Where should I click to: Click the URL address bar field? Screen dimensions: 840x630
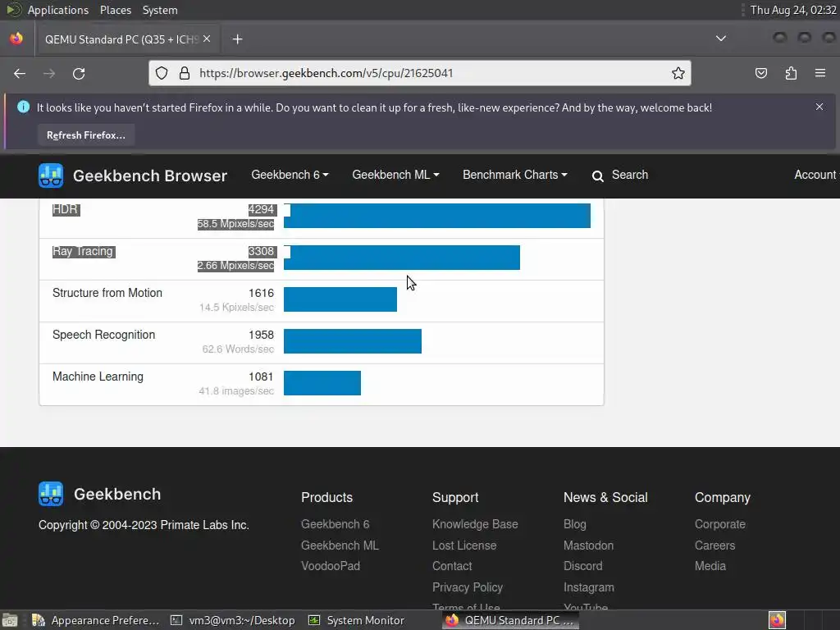pos(427,73)
